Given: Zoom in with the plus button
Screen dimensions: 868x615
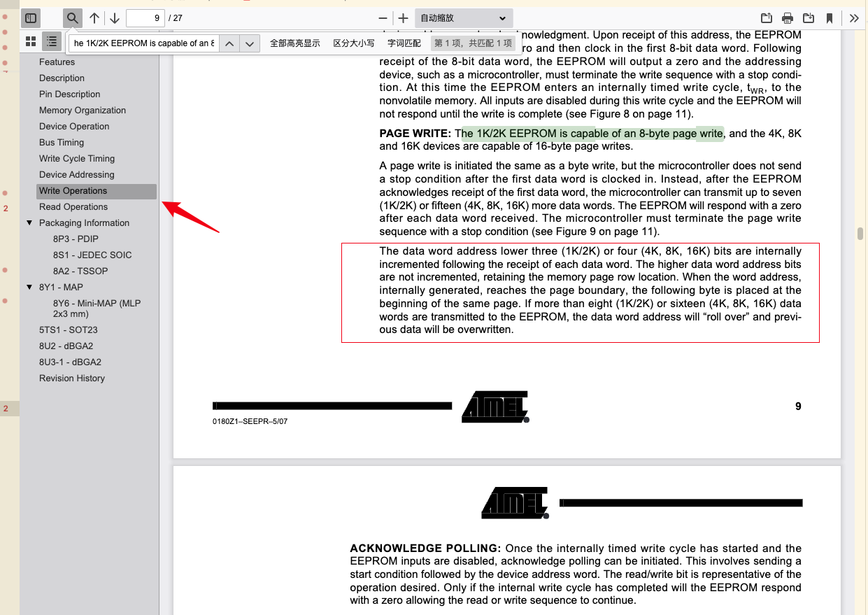Looking at the screenshot, I should click(x=403, y=18).
